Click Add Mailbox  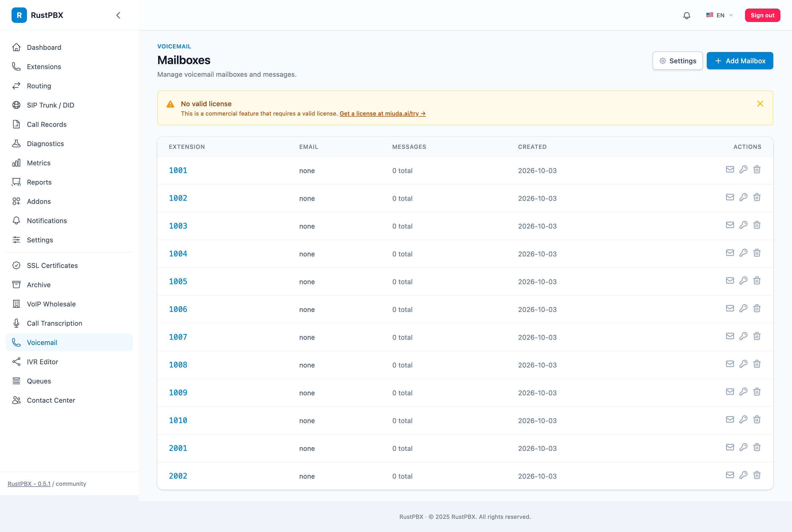tap(739, 61)
